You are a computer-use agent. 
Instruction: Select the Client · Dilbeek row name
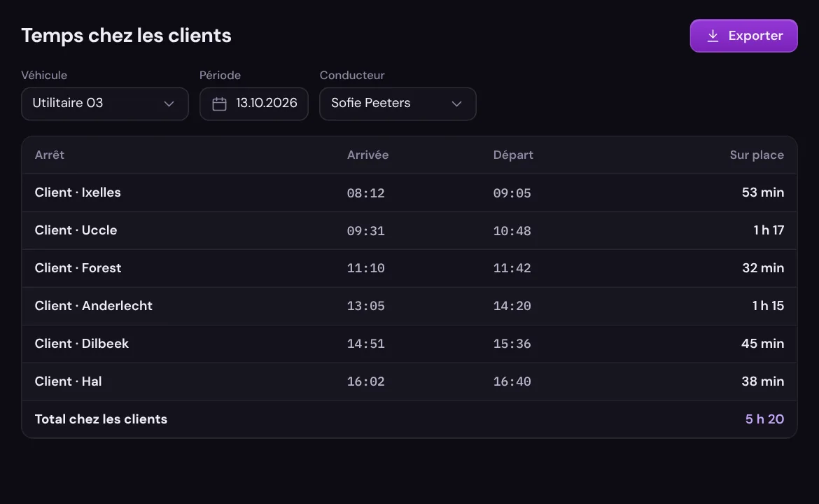[x=81, y=343]
